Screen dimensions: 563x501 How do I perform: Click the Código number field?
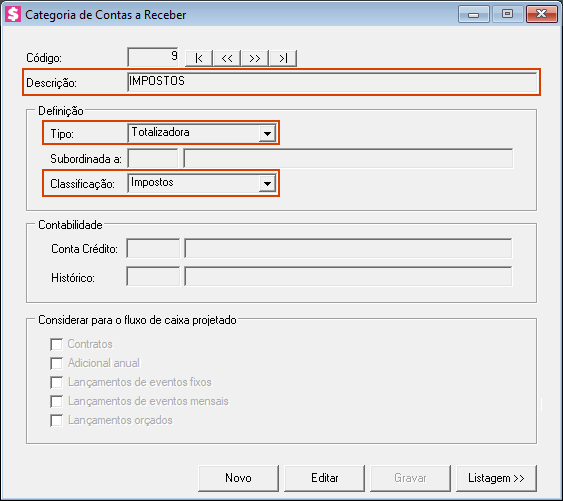(153, 57)
